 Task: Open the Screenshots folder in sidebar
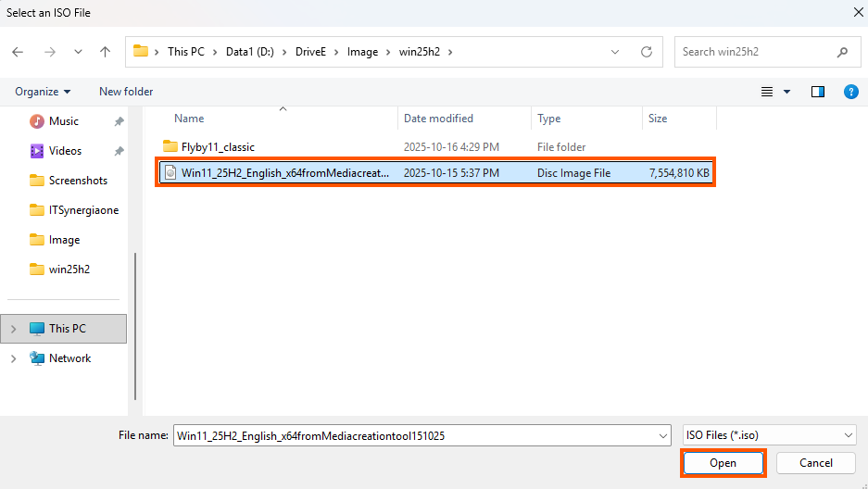pos(78,181)
